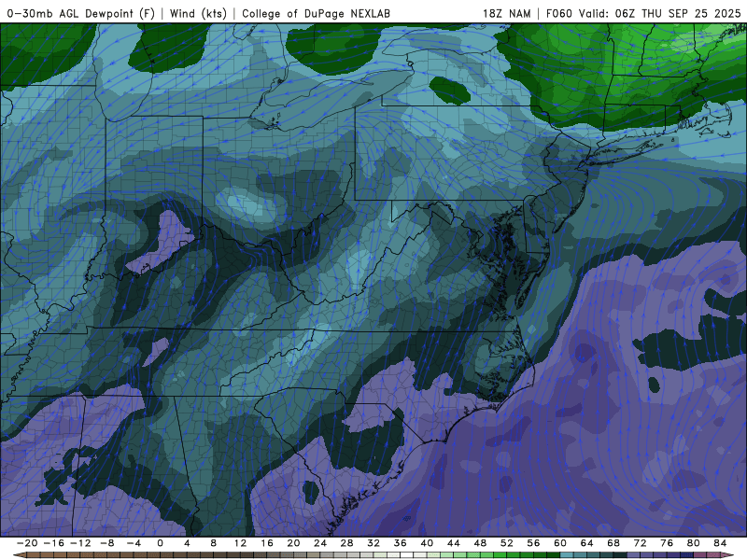Click 'Valid: 06Z THU SEP 25 2025' text
This screenshot has width=747, height=560.
coord(660,13)
